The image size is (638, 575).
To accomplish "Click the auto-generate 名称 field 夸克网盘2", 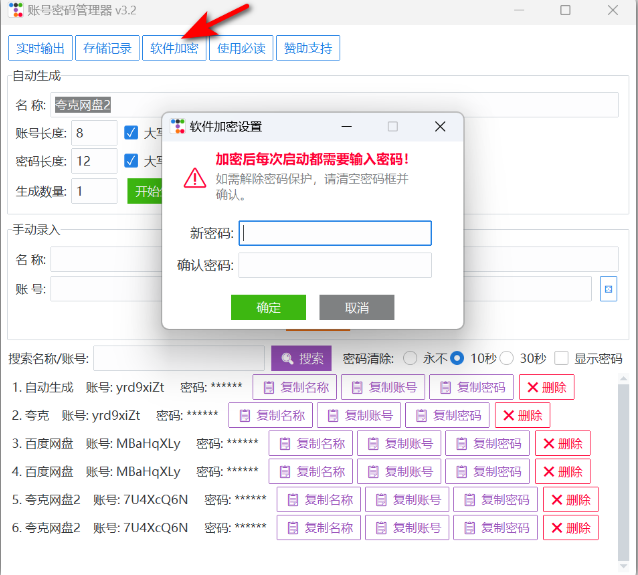I will pos(334,105).
